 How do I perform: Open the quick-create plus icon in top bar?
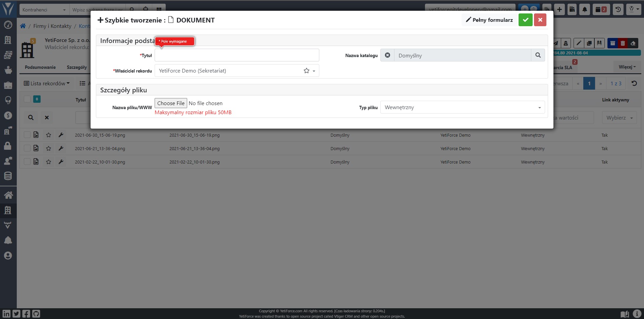559,9
